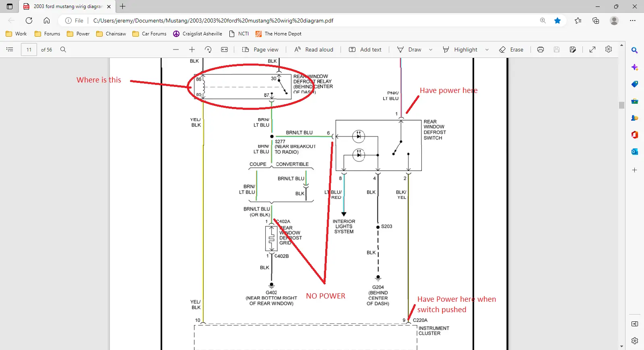Open sidebar settings gear at bottom

point(635,341)
